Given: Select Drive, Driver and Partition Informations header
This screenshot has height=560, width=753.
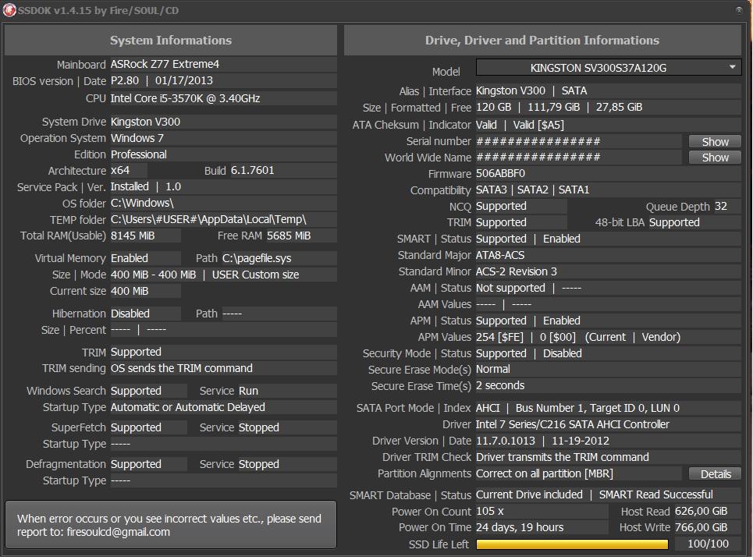Looking at the screenshot, I should (542, 41).
